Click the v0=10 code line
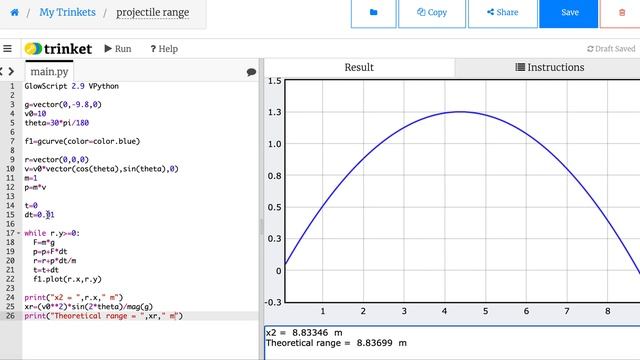The width and height of the screenshot is (640, 360). point(35,114)
